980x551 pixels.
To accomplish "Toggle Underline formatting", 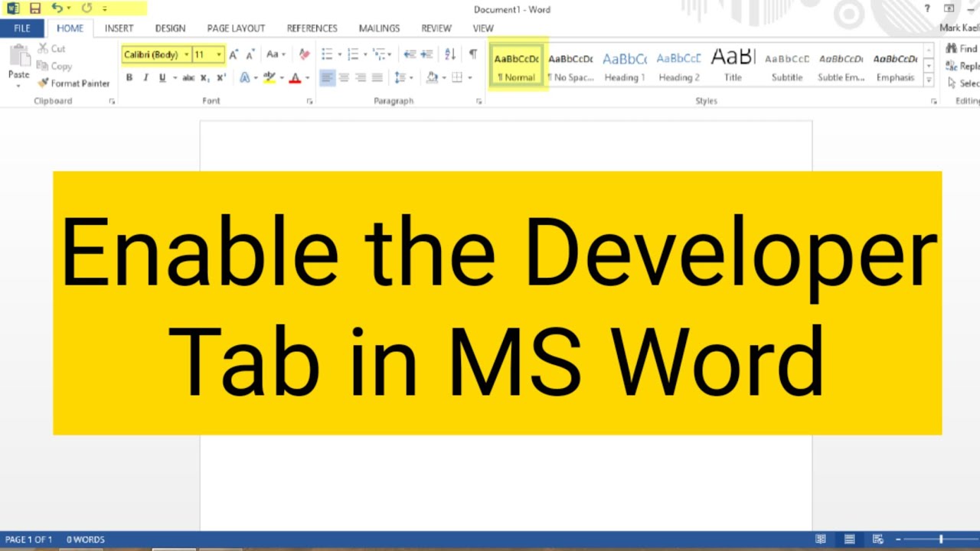I will tap(162, 77).
